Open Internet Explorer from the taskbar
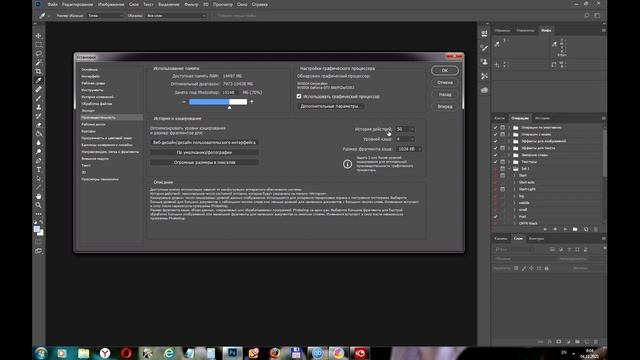 pyautogui.click(x=169, y=353)
